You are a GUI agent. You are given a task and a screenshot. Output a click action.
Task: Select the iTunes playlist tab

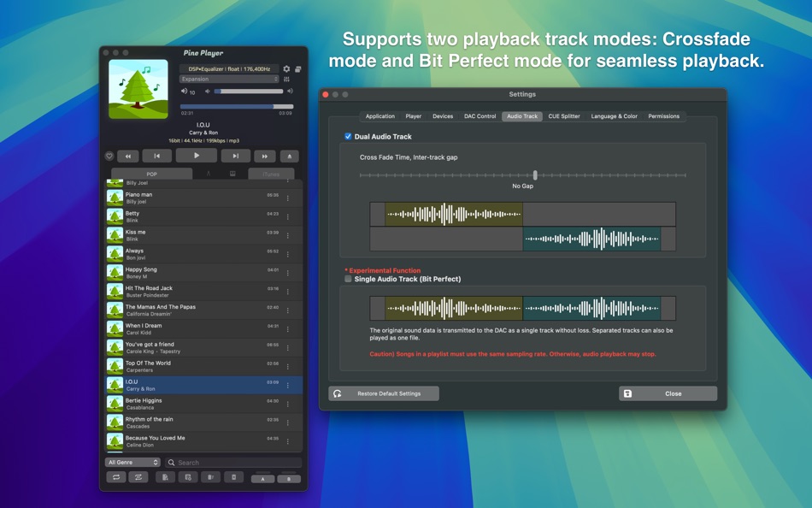tap(271, 174)
